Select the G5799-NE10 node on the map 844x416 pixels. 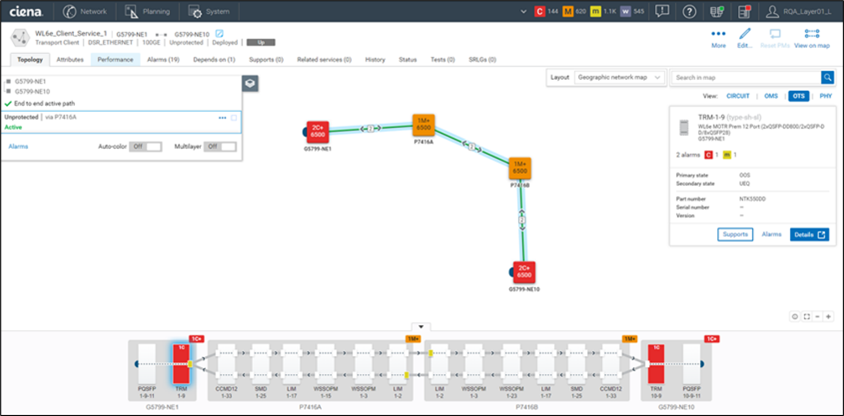[524, 272]
